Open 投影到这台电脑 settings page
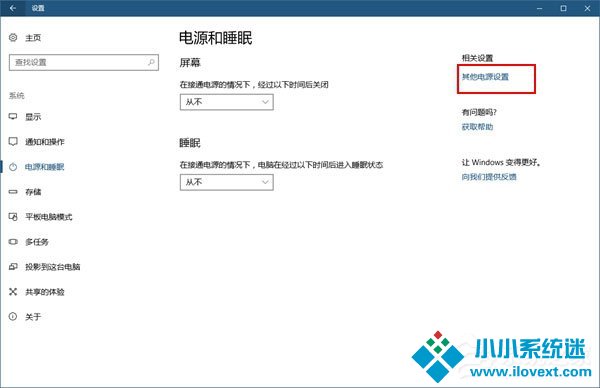This screenshot has height=388, width=600. point(53,267)
